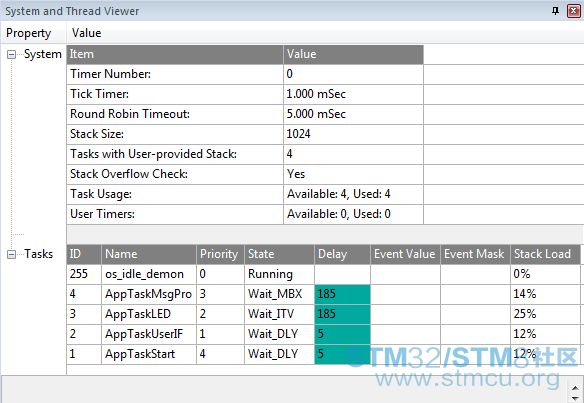The width and height of the screenshot is (584, 403).
Task: Pin the System and Thread Viewer panel
Action: (555, 11)
